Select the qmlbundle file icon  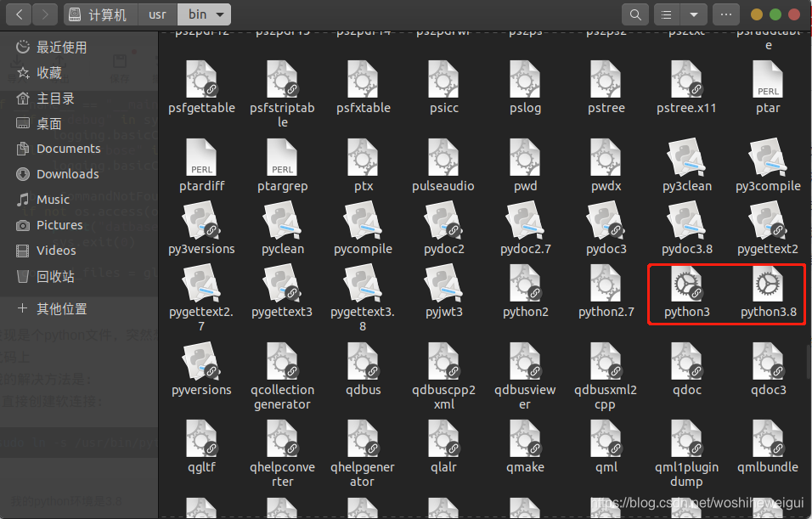click(x=768, y=438)
